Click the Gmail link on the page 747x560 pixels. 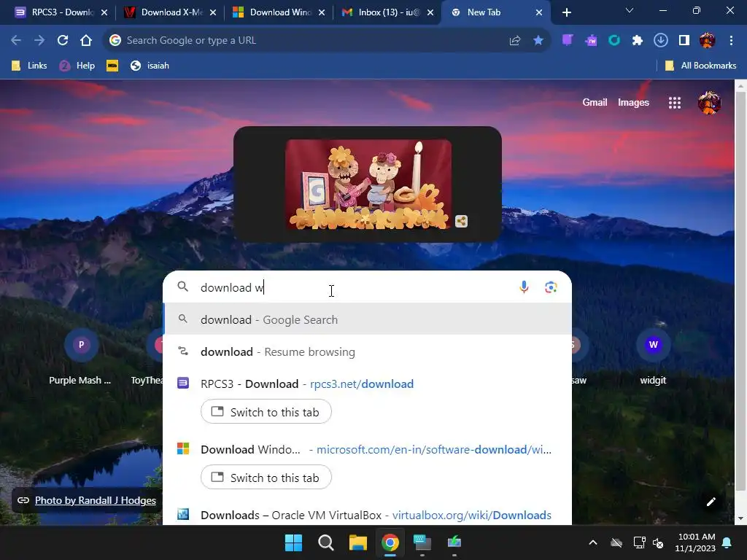click(x=595, y=102)
